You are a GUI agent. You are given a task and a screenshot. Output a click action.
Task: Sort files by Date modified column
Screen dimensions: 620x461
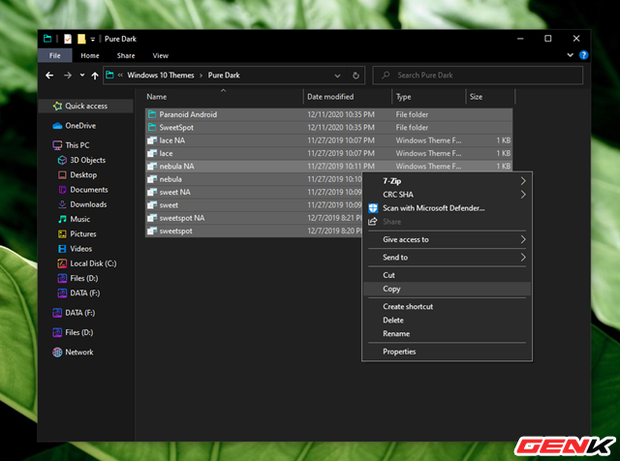click(x=330, y=97)
